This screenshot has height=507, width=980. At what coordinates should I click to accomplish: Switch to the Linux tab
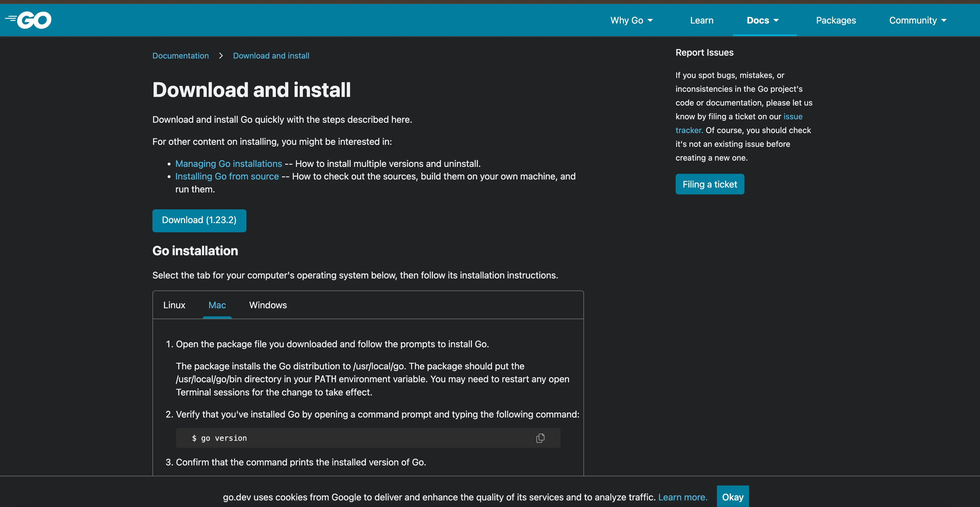coord(174,305)
